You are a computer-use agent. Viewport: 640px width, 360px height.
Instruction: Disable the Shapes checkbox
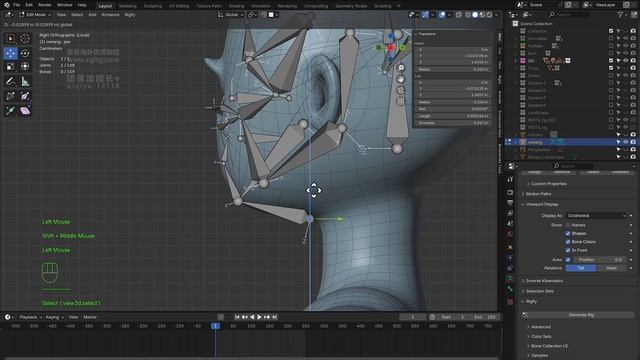tap(568, 233)
